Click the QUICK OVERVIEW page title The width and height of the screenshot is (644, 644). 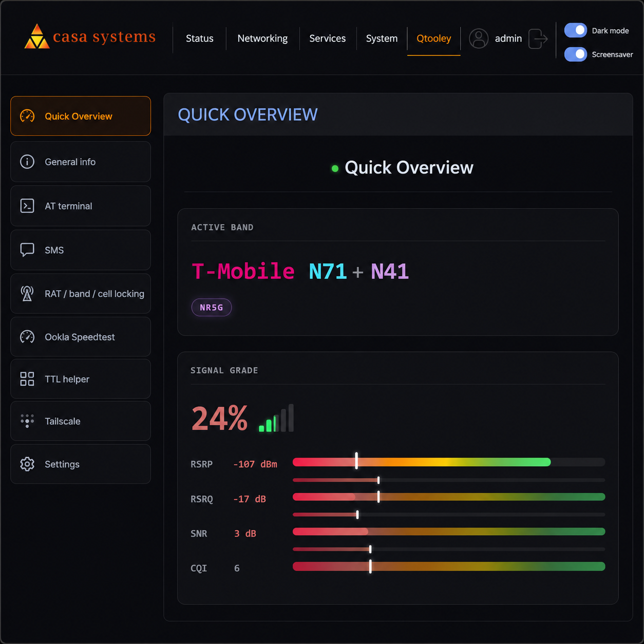tap(248, 115)
